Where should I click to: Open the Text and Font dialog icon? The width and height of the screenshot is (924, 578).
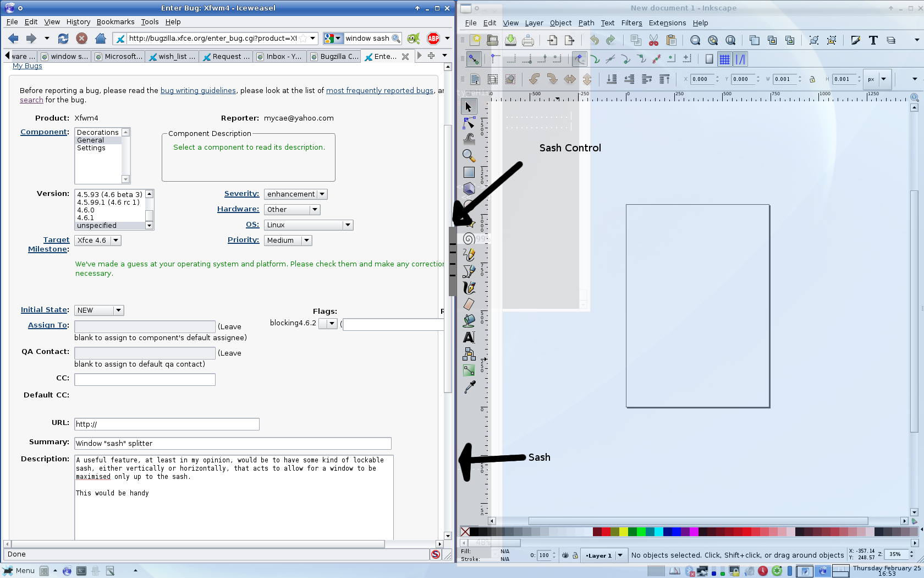[x=873, y=40]
